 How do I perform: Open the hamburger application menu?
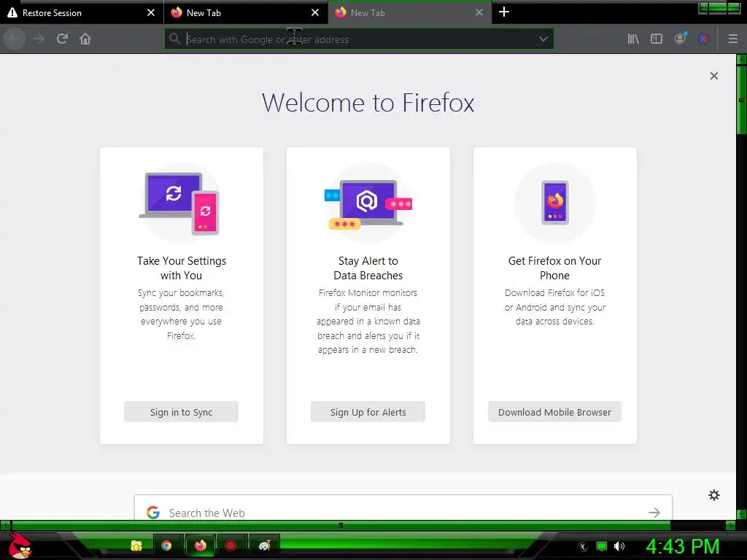click(x=732, y=39)
